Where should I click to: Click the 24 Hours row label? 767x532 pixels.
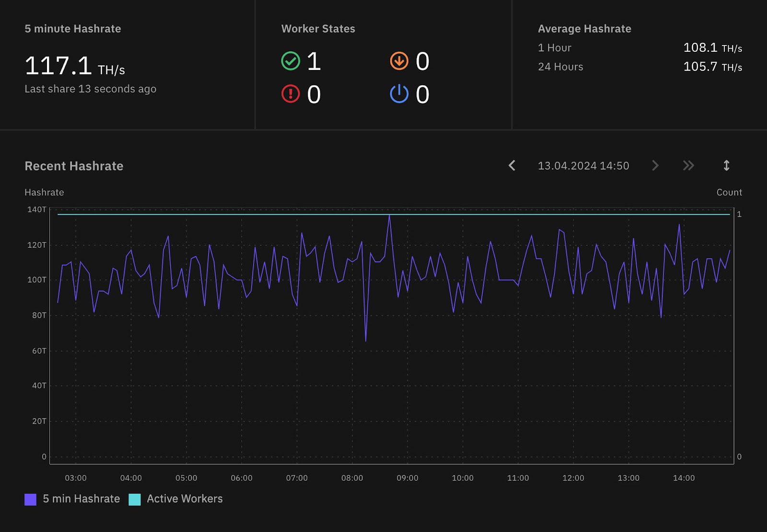(x=560, y=67)
